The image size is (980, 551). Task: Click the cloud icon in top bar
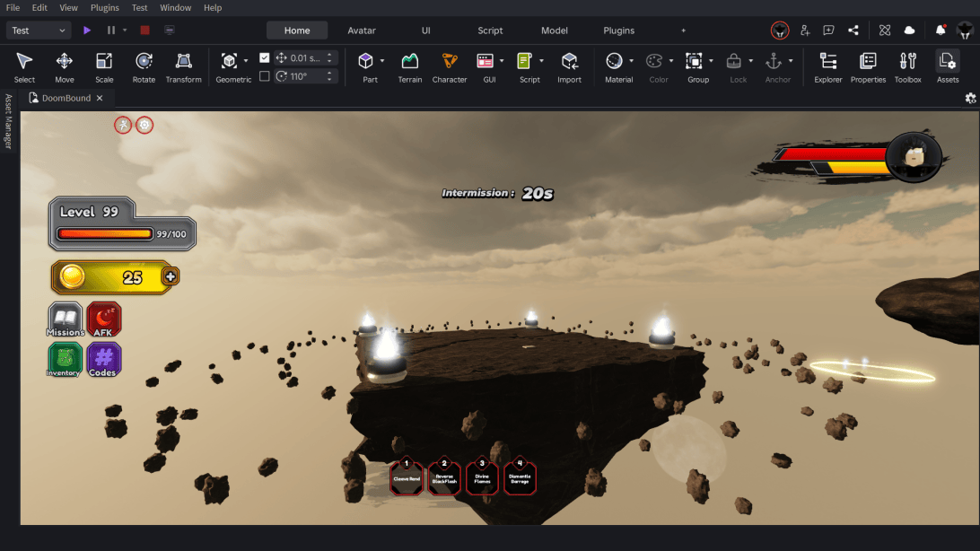point(909,30)
